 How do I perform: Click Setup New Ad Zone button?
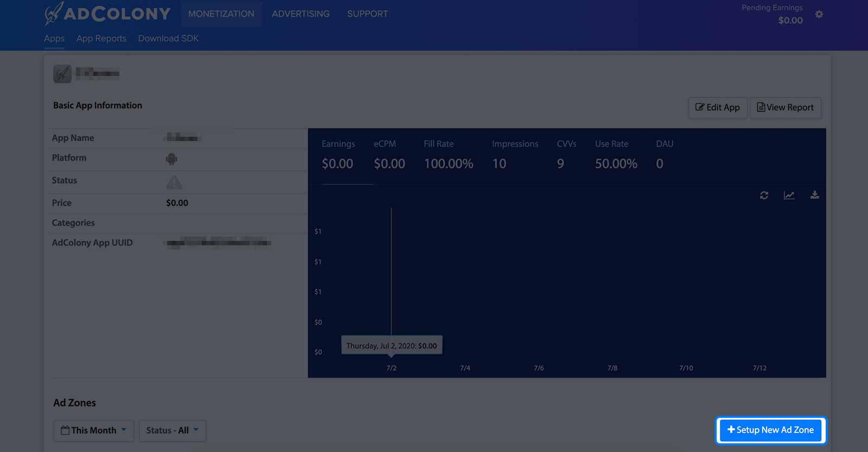(771, 430)
